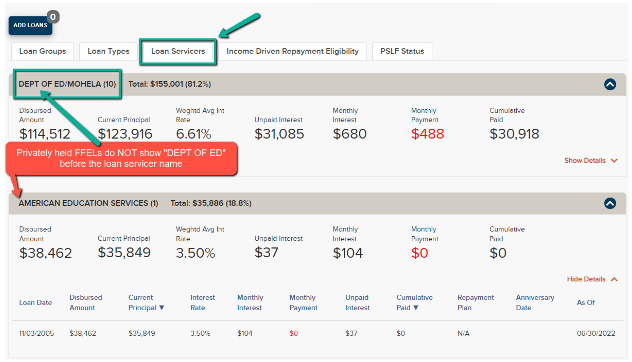Click the $38,462 disbursed amount summary
Screen dimensions: 632x362
(46, 253)
